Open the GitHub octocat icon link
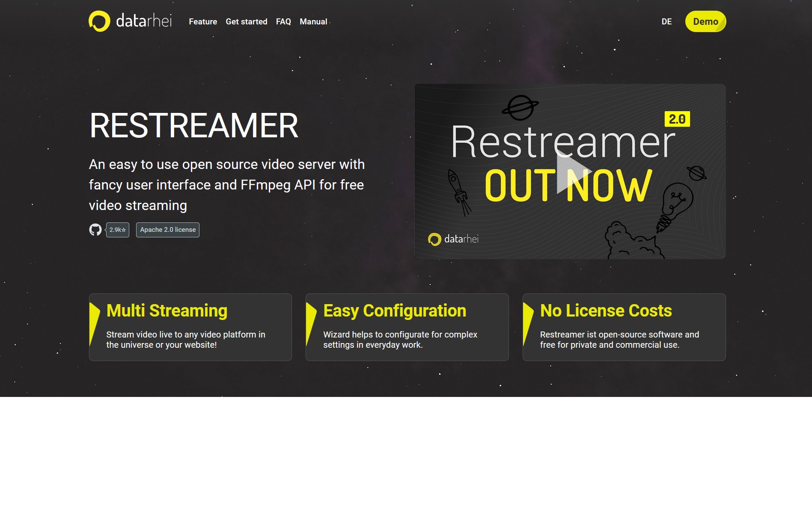The width and height of the screenshot is (812, 515). click(95, 230)
